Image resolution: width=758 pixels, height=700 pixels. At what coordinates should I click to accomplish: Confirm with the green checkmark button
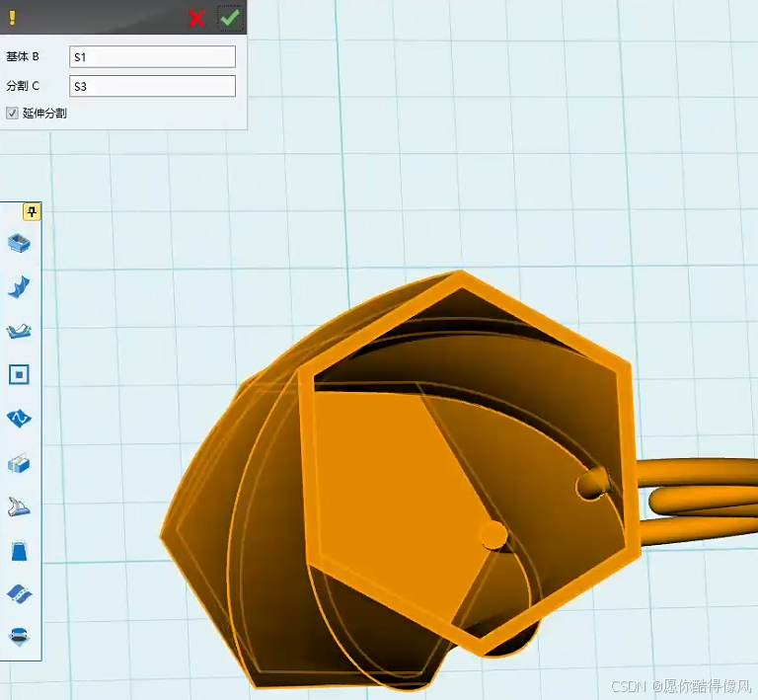point(230,19)
